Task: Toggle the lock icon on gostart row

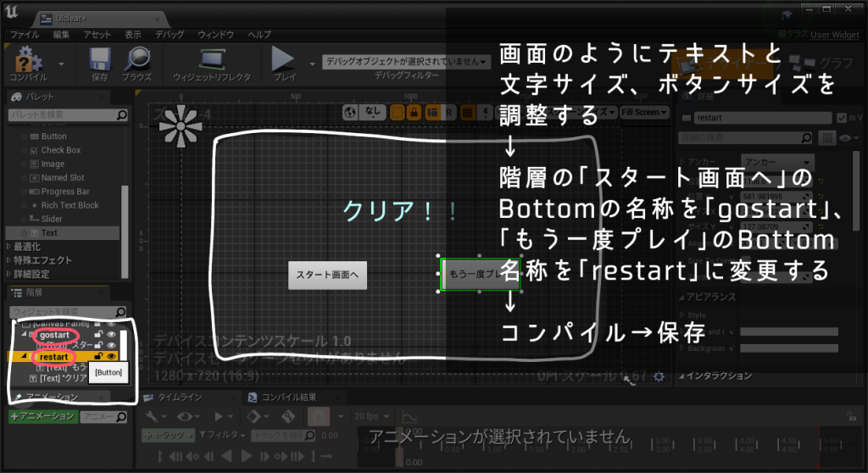Action: click(x=99, y=336)
